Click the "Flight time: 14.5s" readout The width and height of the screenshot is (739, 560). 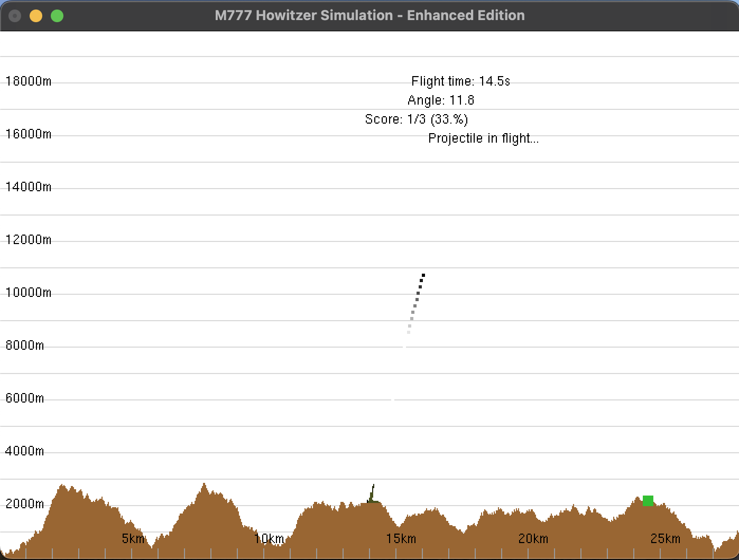click(460, 81)
